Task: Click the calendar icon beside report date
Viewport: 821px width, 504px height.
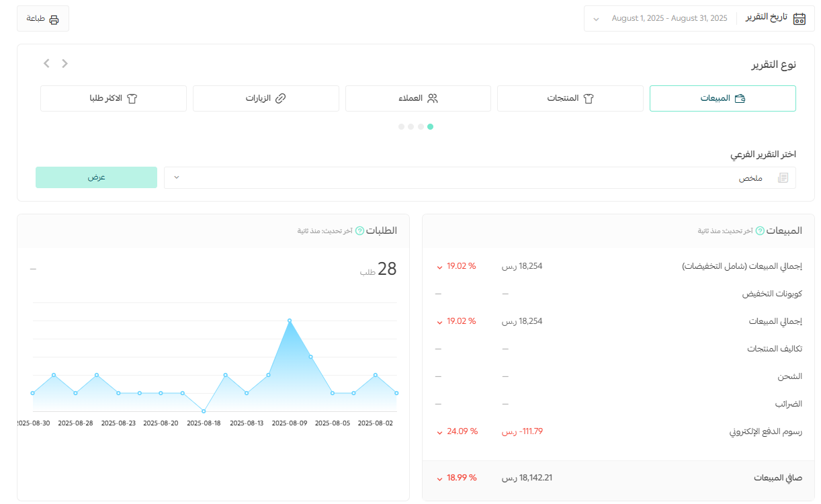Action: tap(800, 19)
